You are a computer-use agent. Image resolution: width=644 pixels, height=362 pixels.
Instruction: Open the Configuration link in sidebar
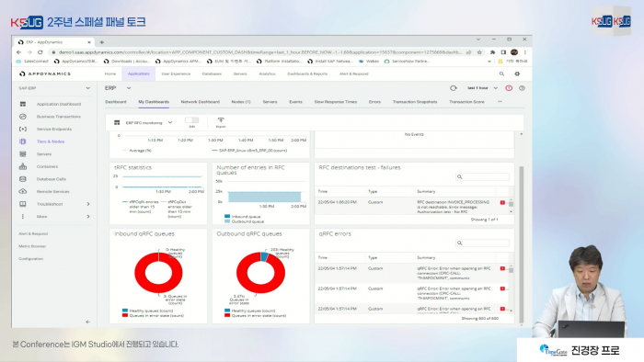[30, 259]
